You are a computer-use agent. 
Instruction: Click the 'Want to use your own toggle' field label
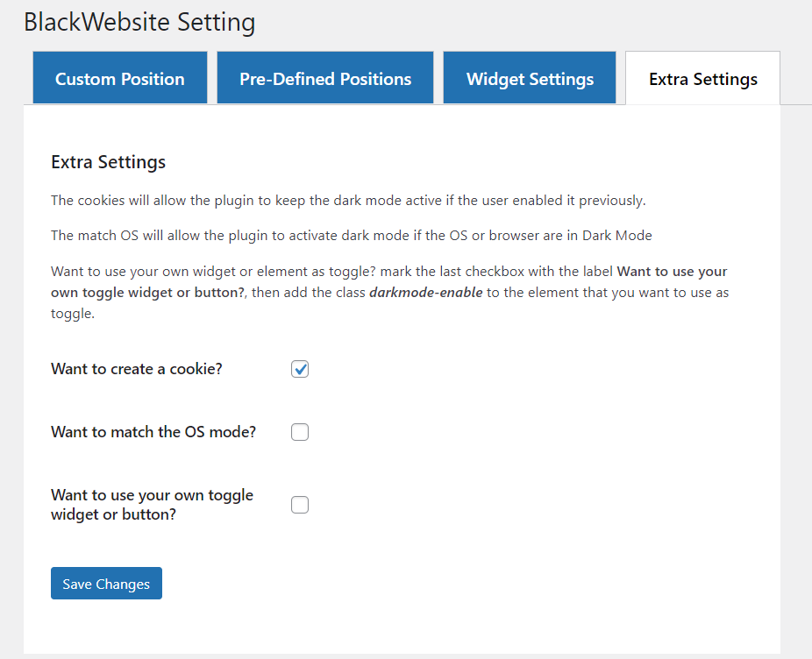click(152, 505)
